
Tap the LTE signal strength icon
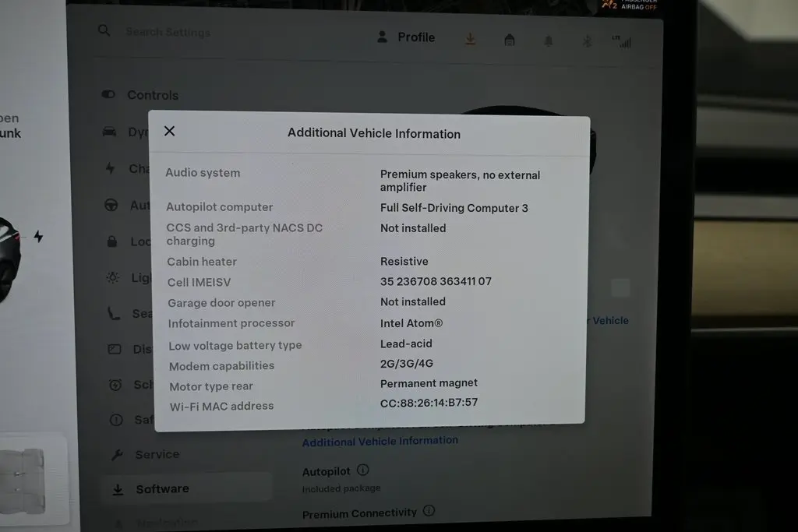[x=622, y=42]
